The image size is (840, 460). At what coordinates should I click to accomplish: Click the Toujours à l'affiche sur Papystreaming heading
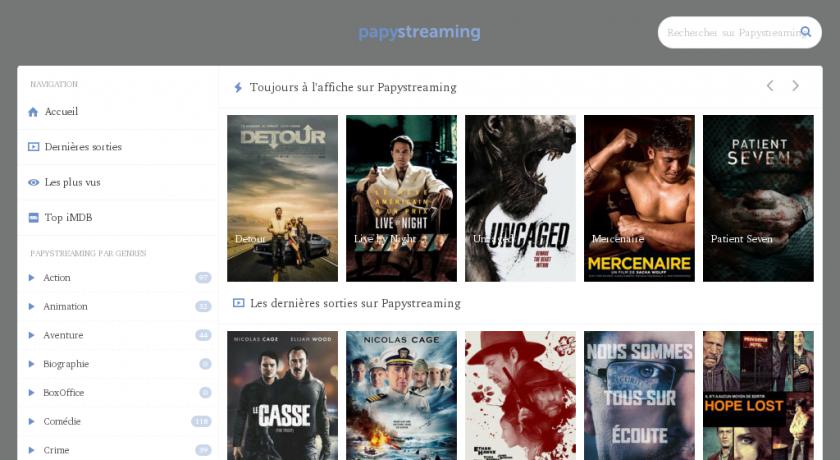353,87
